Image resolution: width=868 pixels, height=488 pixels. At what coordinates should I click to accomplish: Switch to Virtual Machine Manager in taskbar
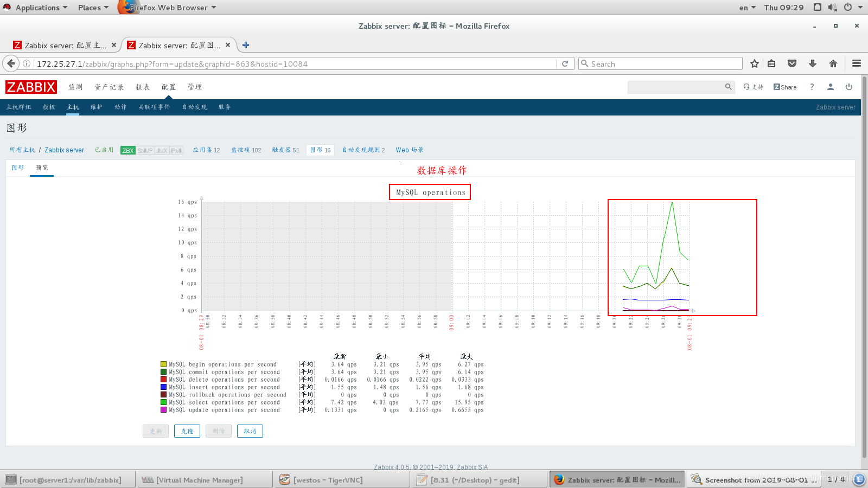(204, 479)
